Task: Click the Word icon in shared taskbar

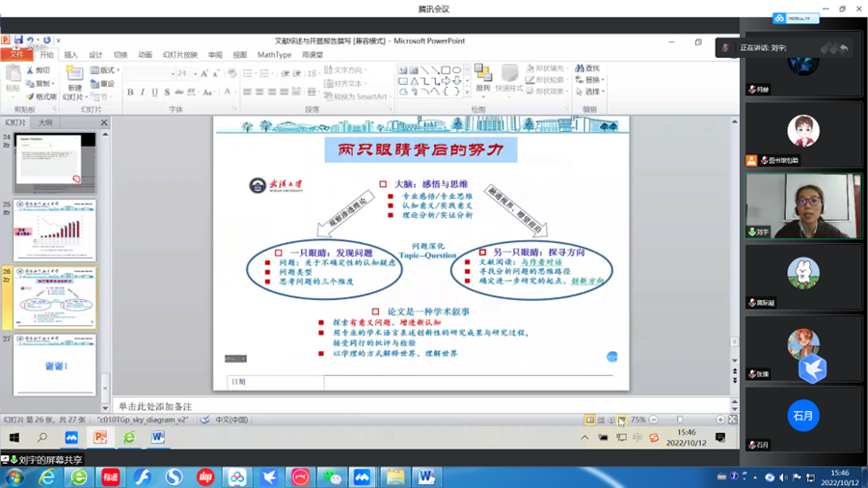Action: [x=157, y=438]
